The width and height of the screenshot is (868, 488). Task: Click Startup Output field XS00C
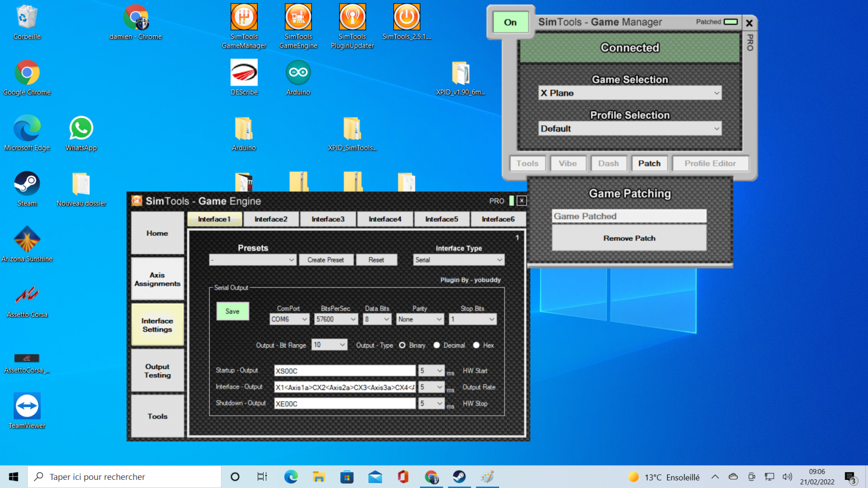click(344, 371)
